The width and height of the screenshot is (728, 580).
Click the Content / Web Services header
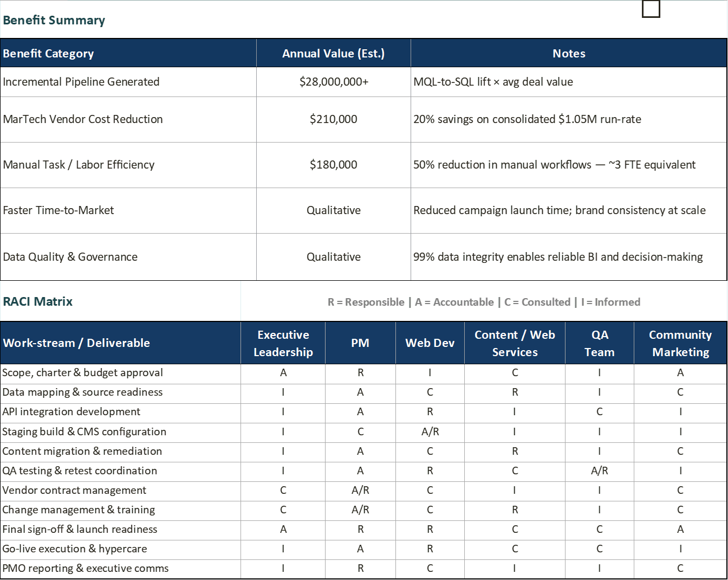(515, 343)
